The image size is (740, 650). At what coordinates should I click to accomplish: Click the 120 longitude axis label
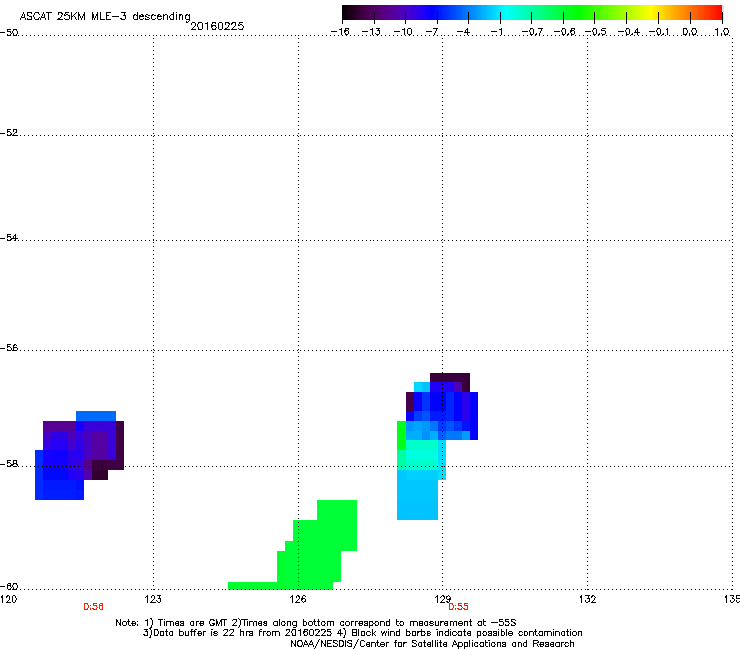click(x=8, y=599)
